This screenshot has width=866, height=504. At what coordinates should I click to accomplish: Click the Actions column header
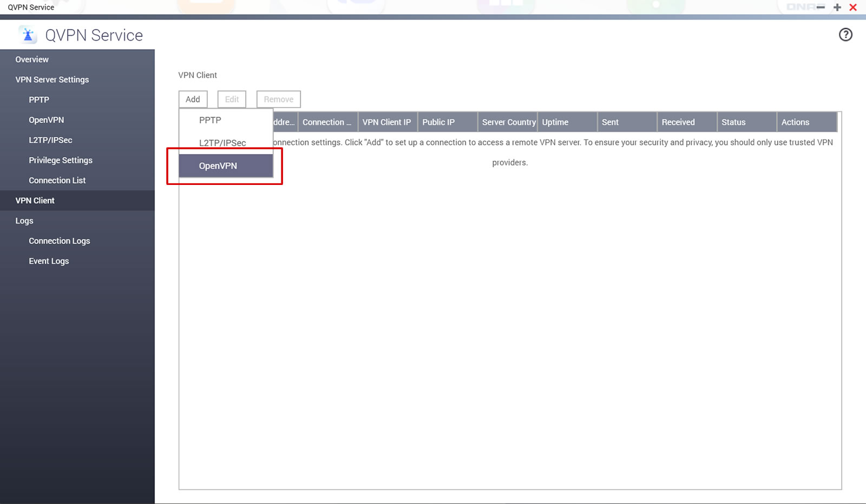pyautogui.click(x=807, y=122)
